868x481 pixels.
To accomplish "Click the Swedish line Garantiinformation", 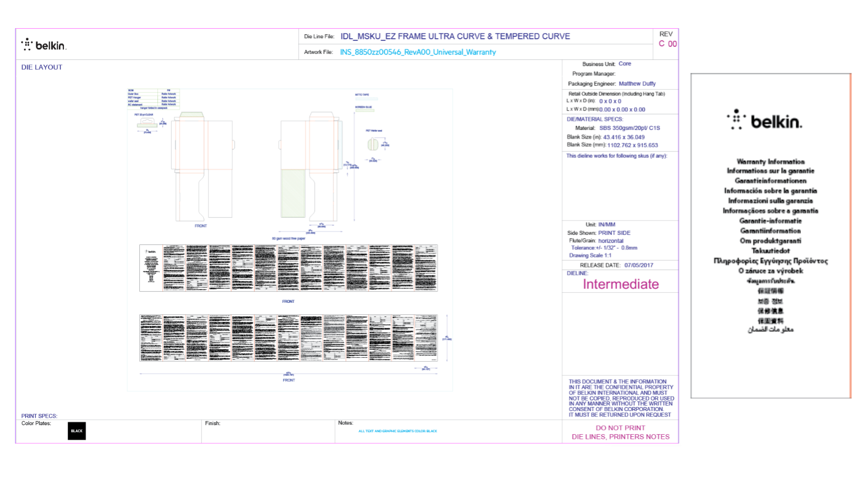I will click(770, 231).
